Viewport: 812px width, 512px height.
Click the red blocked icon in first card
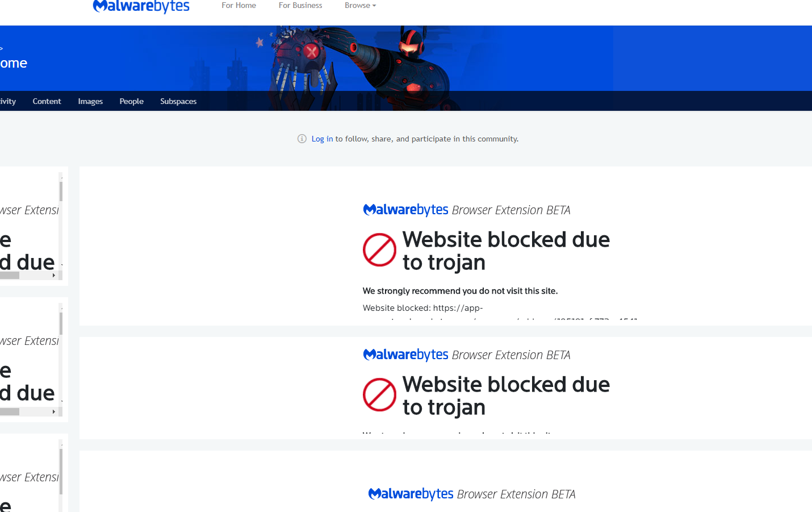pos(379,249)
